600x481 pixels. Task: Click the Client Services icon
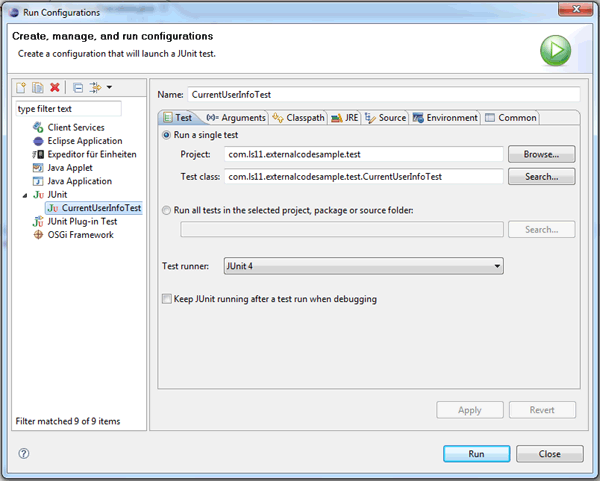(x=38, y=127)
